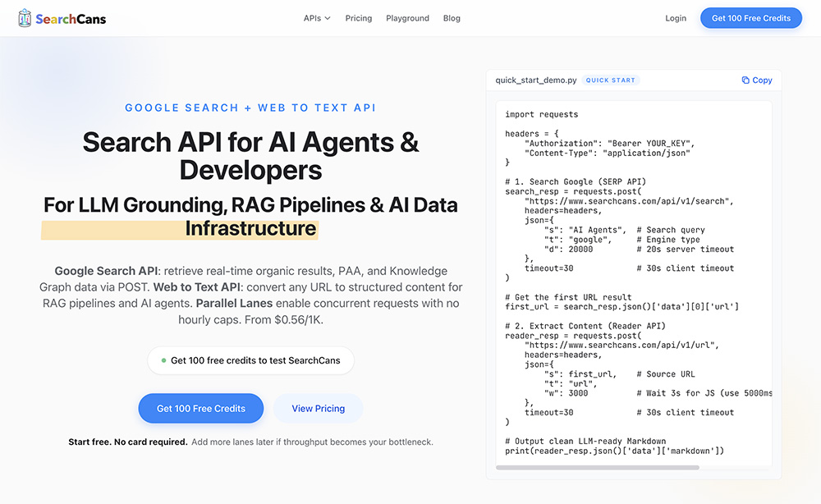This screenshot has height=504, width=821.
Task: Click the '# 2. Extract Content (Reader API)' comment
Action: tap(585, 326)
